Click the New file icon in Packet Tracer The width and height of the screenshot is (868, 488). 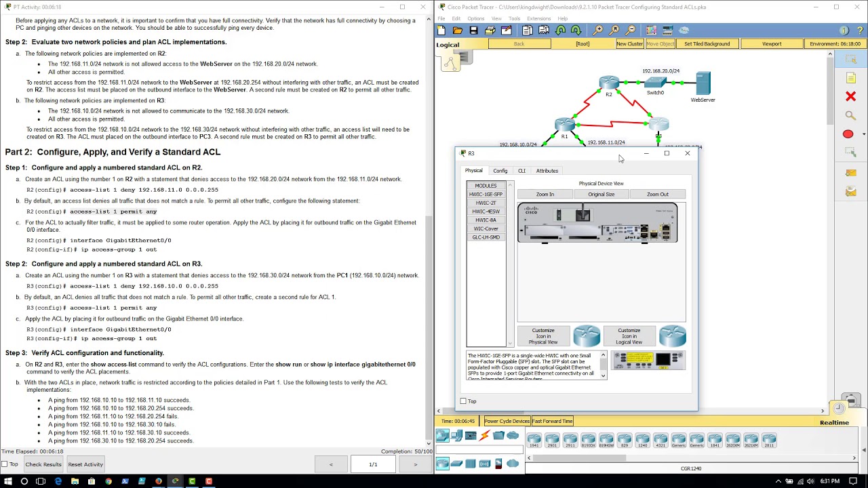441,30
